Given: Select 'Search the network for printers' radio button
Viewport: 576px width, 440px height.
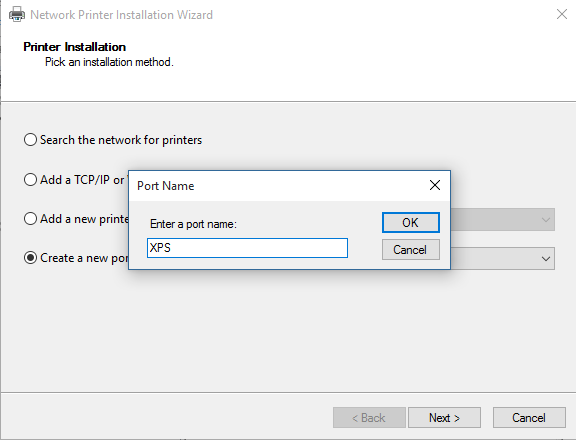Looking at the screenshot, I should tap(30, 140).
